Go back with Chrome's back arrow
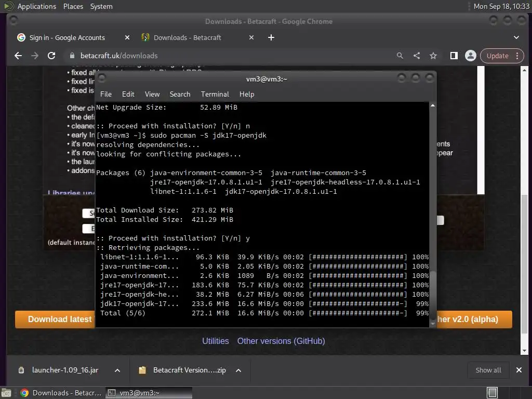This screenshot has width=532, height=399. click(x=18, y=56)
